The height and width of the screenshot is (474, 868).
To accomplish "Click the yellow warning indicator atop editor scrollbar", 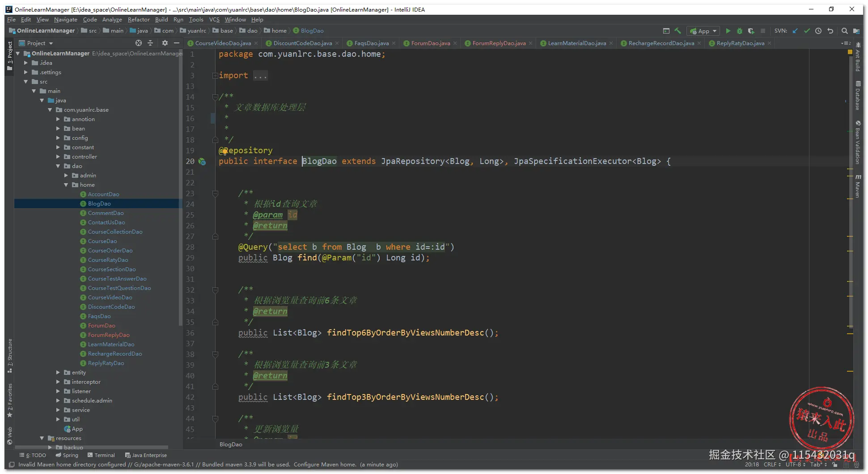I will 850,52.
